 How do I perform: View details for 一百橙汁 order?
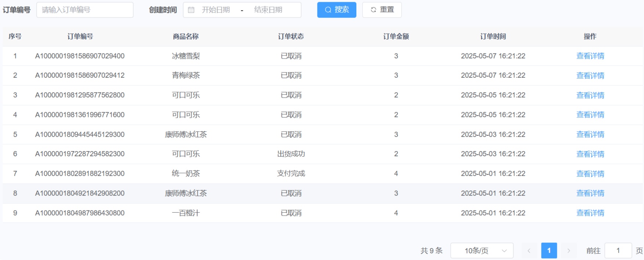(590, 213)
